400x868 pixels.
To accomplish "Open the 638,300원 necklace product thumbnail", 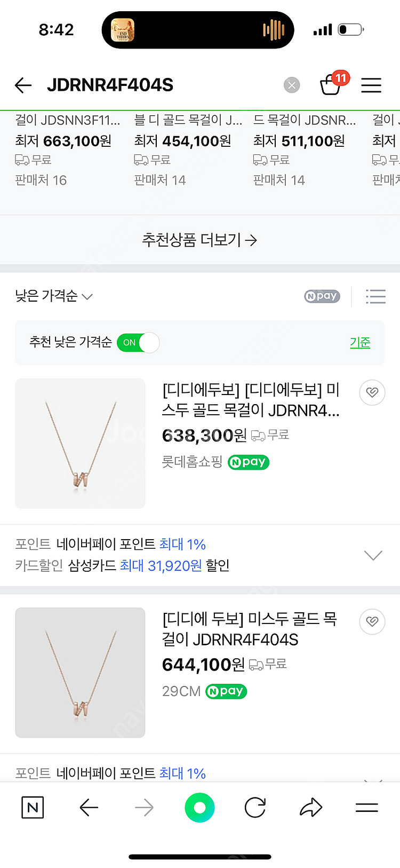I will 80,443.
